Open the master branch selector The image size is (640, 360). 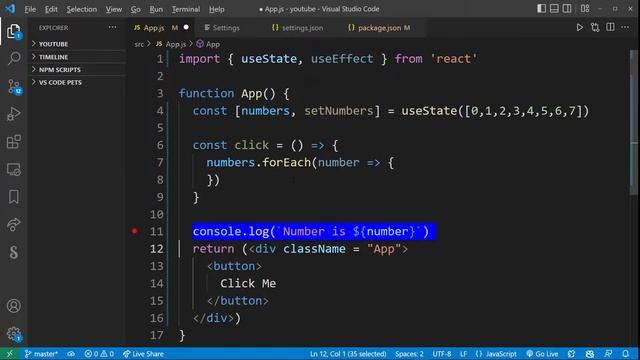(x=41, y=354)
